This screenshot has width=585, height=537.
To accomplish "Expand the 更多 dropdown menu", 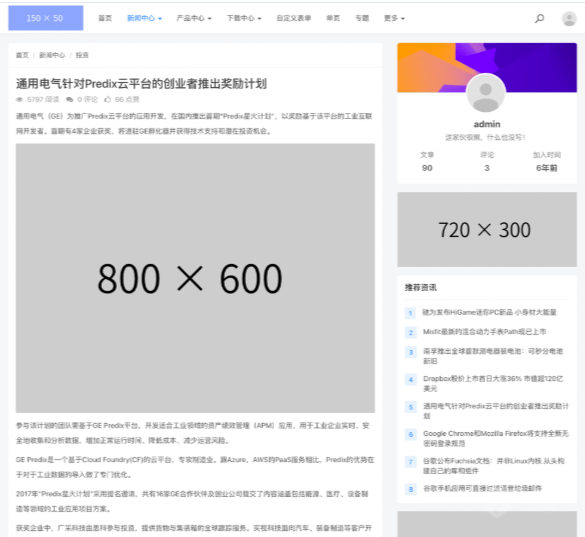I will (x=394, y=18).
